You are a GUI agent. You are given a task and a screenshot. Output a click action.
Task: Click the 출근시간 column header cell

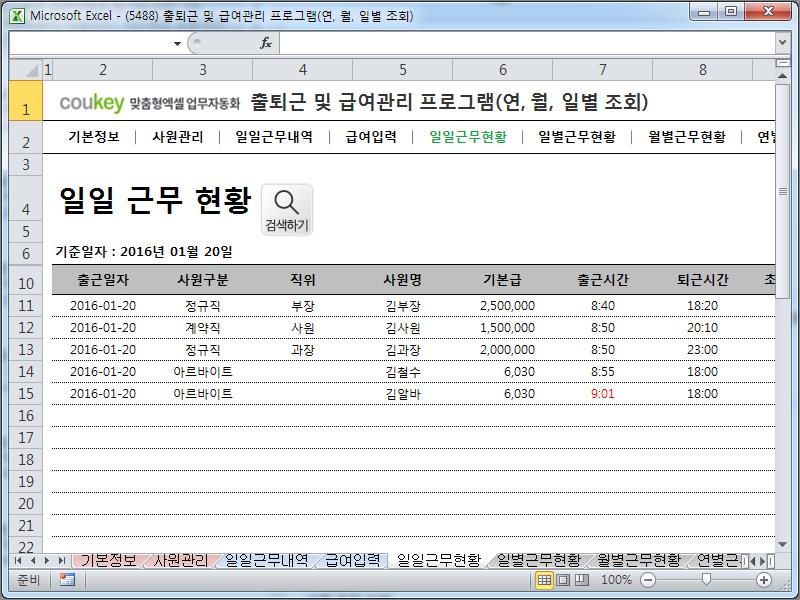(x=603, y=280)
